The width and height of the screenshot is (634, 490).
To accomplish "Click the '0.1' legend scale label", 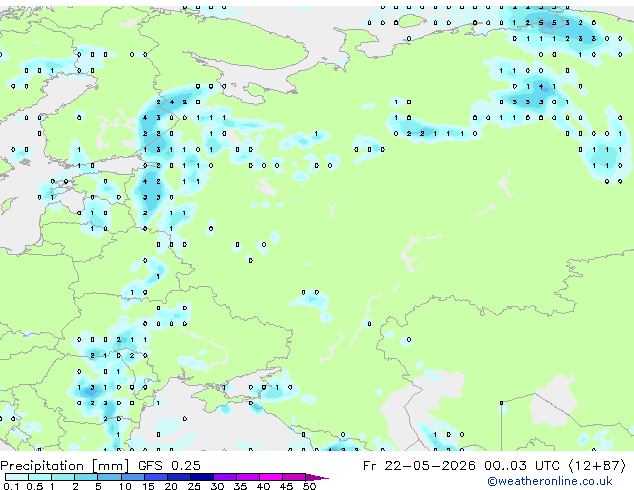I will pos(11,486).
